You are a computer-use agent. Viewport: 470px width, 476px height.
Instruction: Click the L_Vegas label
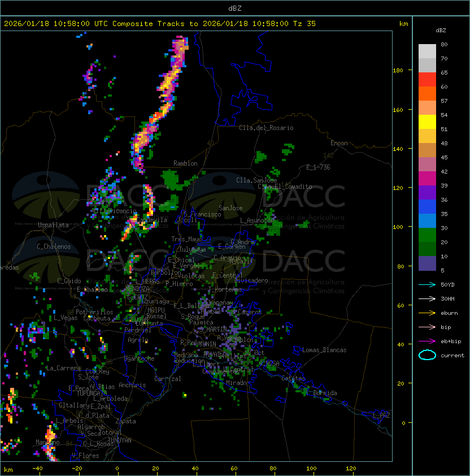tap(66, 318)
